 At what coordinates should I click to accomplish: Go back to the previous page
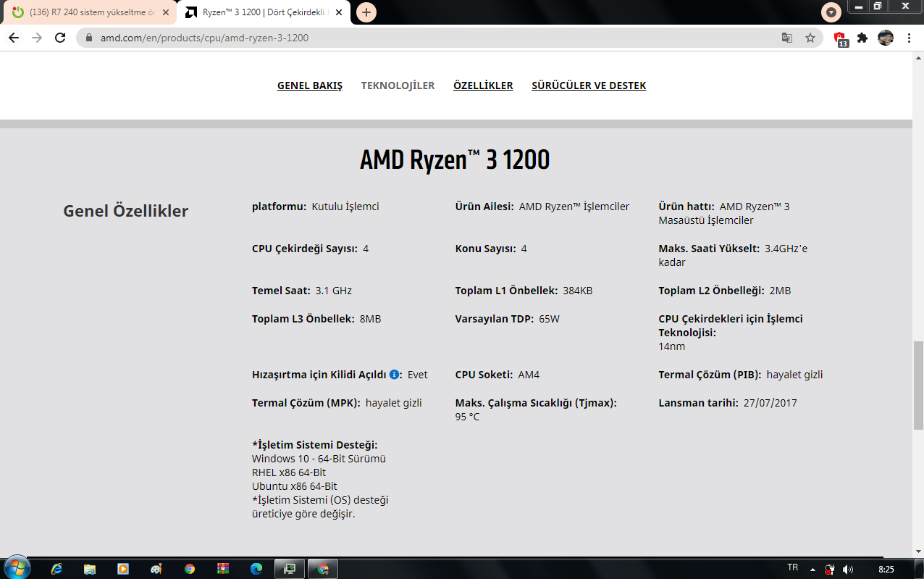pyautogui.click(x=14, y=38)
